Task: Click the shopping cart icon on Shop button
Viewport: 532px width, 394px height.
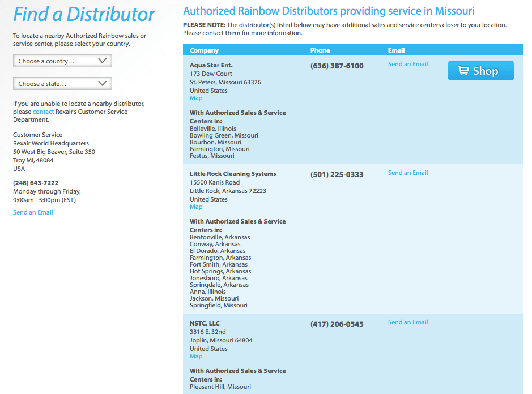Action: (463, 71)
